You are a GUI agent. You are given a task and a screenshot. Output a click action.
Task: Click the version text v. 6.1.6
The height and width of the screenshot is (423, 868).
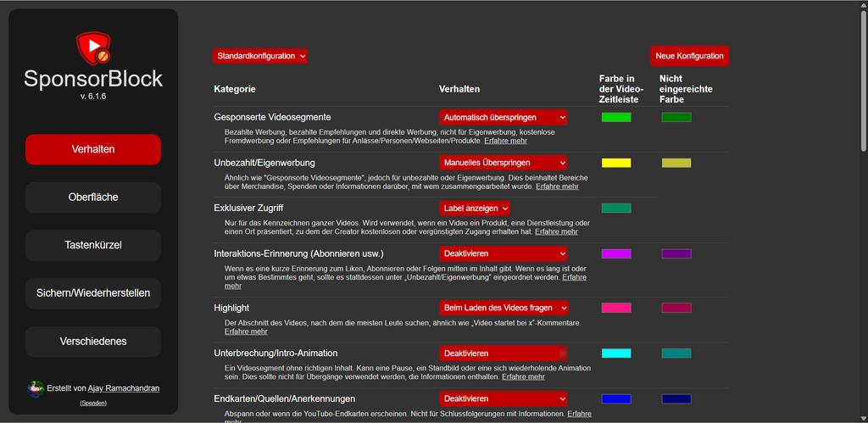pos(93,97)
